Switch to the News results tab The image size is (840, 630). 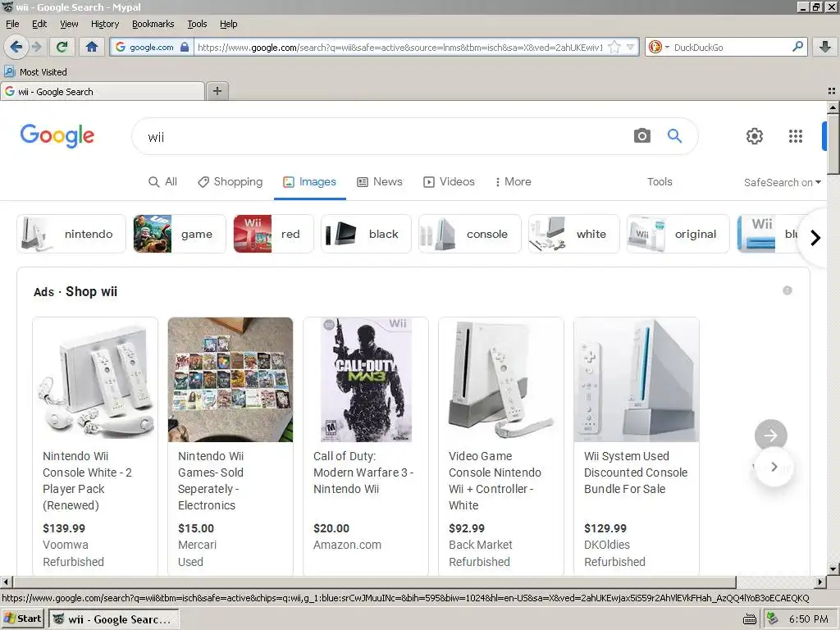point(380,181)
